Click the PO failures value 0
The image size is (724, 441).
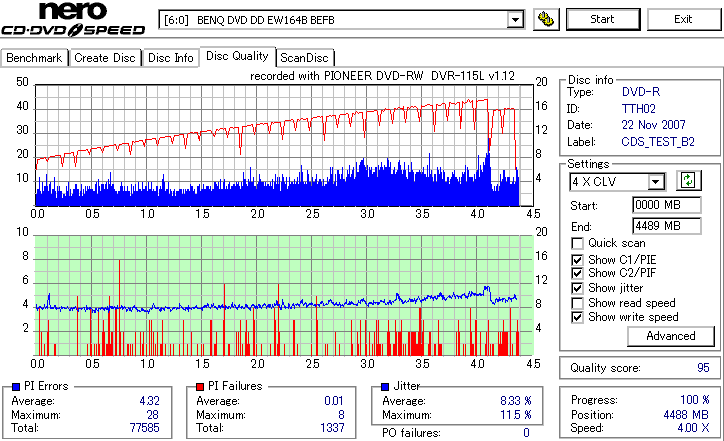[x=526, y=433]
